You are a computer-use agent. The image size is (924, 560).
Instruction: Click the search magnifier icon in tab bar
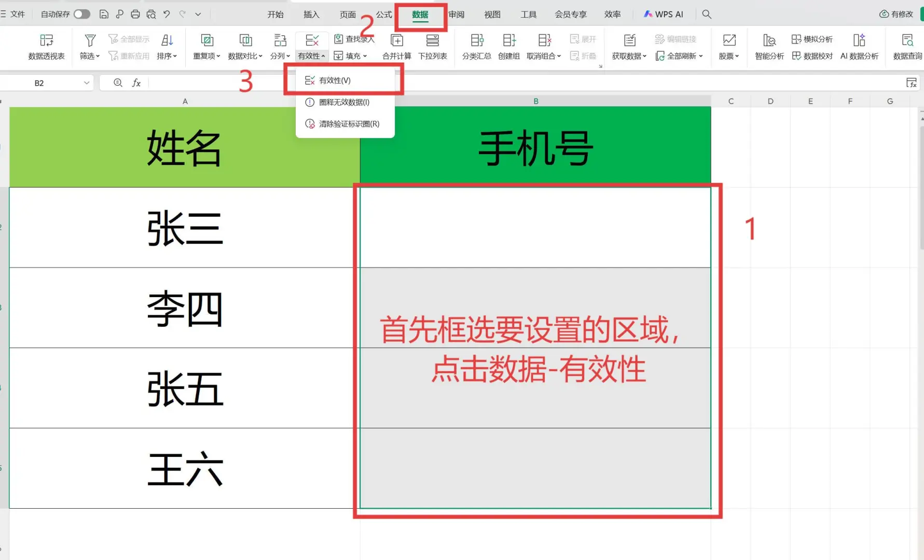(x=707, y=15)
